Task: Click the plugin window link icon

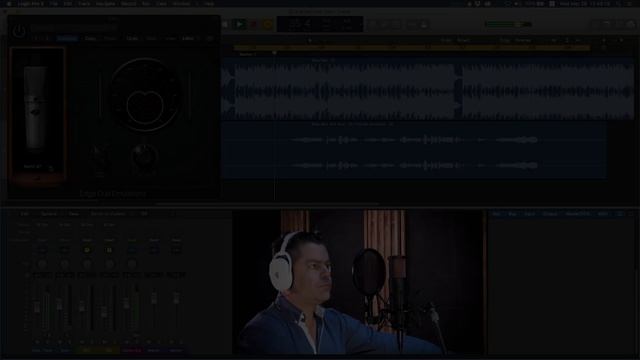Action: click(x=210, y=38)
